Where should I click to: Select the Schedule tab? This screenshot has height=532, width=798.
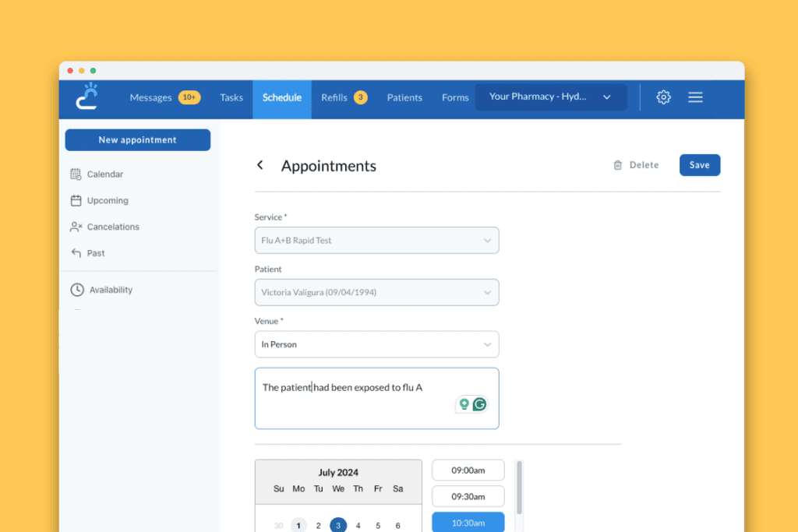[282, 99]
